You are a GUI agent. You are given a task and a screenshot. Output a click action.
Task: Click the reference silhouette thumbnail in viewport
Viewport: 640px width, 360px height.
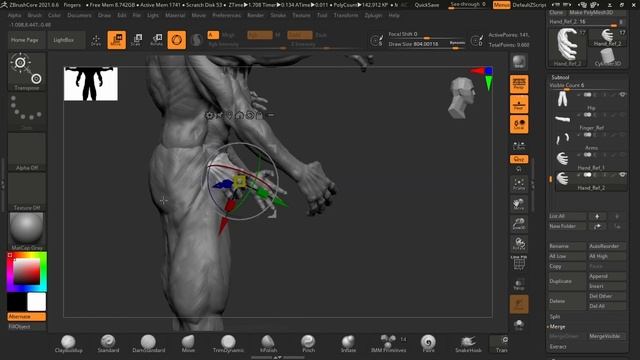(x=91, y=84)
